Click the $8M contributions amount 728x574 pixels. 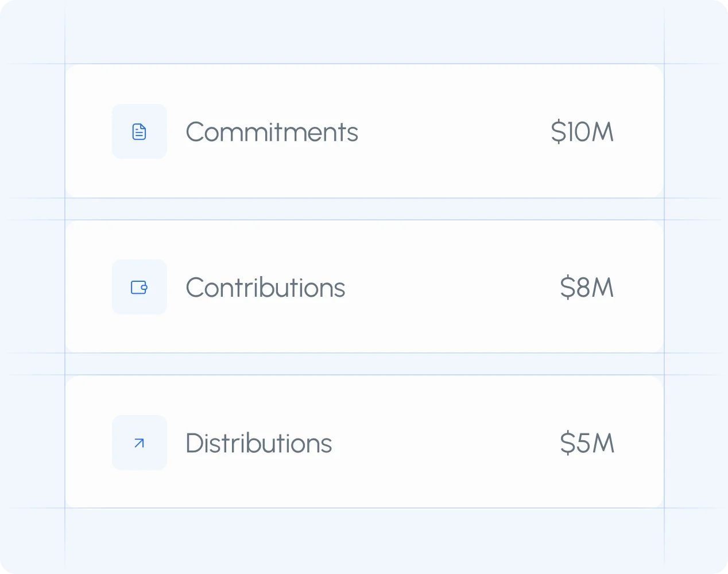click(x=587, y=288)
